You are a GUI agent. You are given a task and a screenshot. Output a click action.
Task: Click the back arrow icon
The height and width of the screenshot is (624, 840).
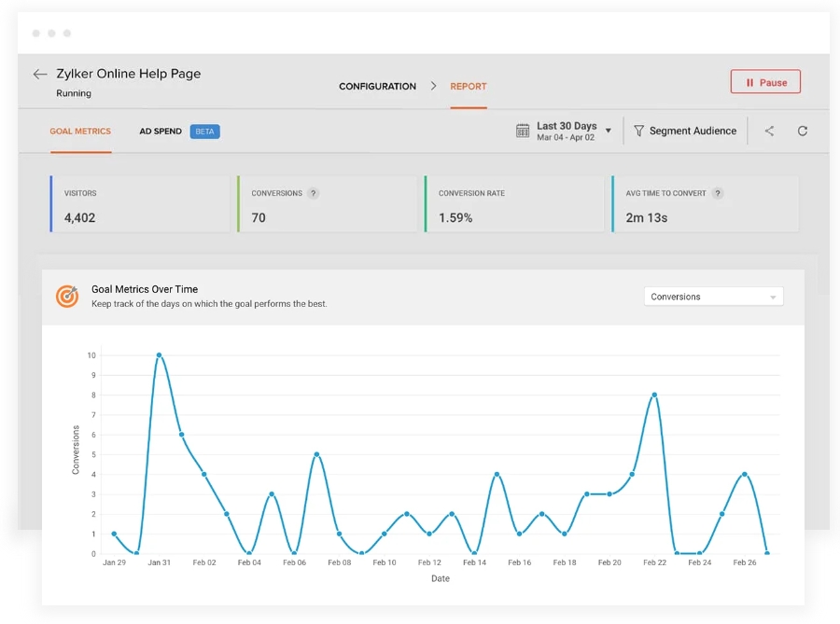[40, 75]
